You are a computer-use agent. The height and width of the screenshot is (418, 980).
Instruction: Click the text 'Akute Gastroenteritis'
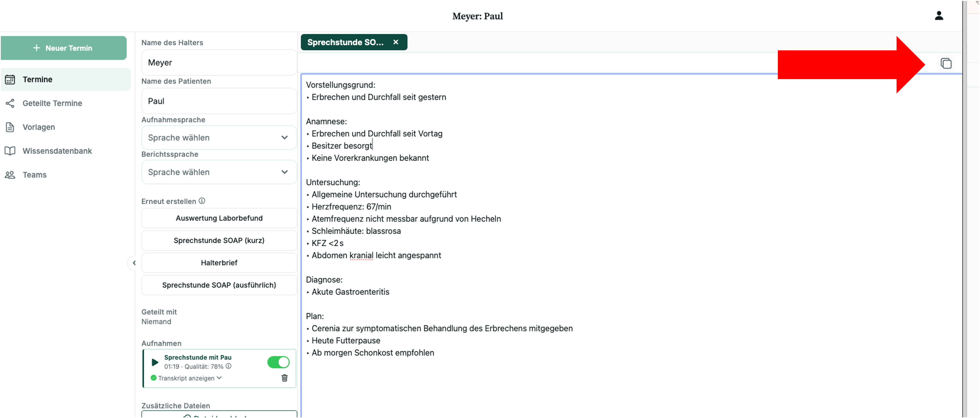point(350,292)
